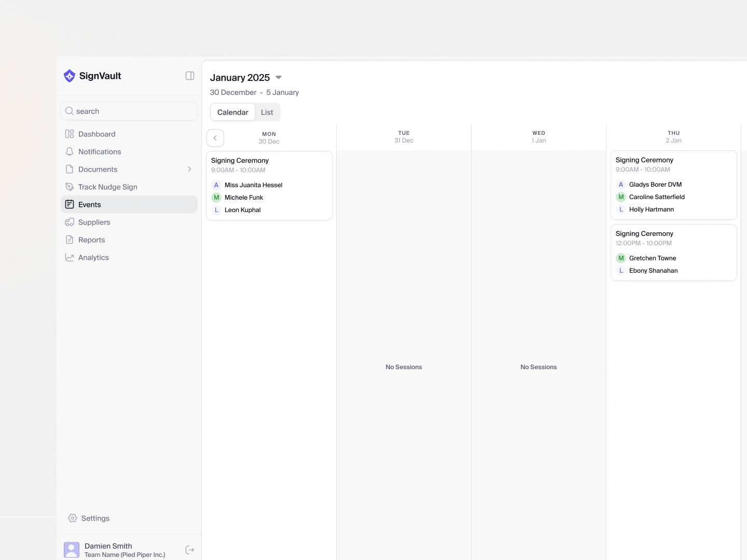This screenshot has height=560, width=747.
Task: Click Team Name (Pied Piper Inc.) text
Action: (125, 555)
